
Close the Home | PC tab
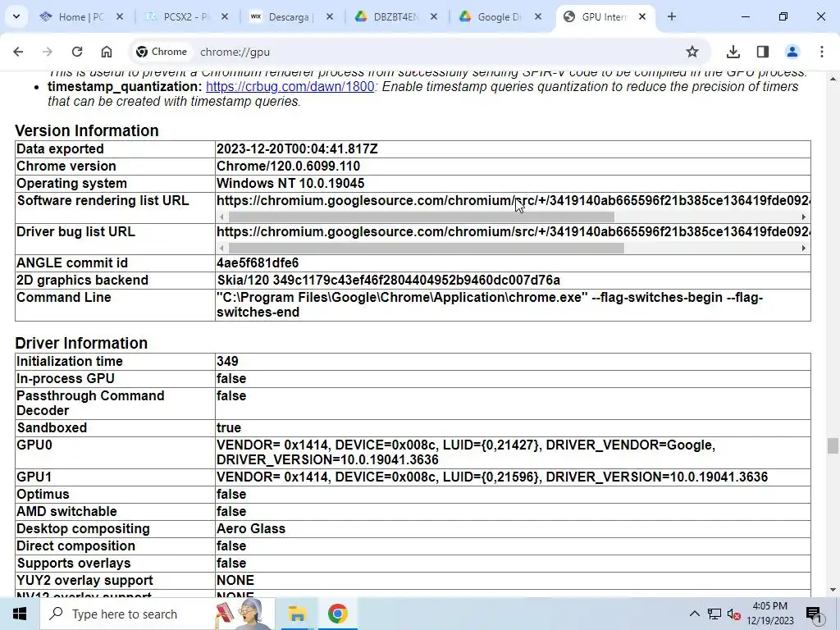(120, 17)
